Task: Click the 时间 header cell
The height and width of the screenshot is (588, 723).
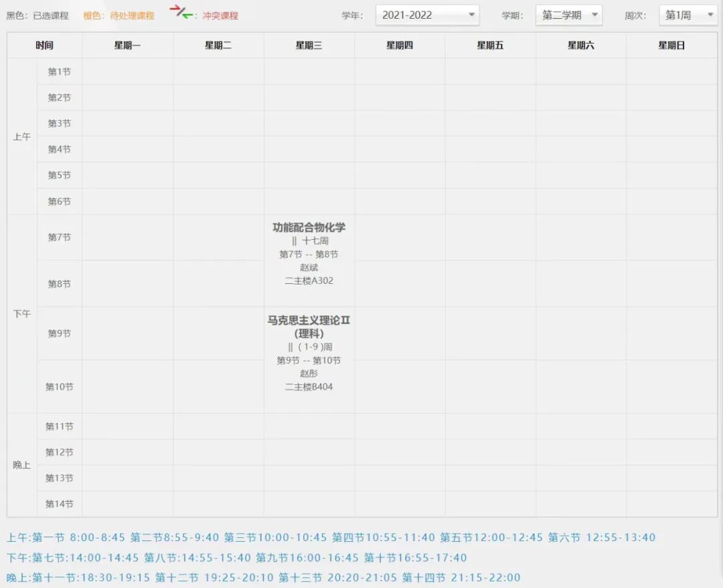Action: (x=44, y=46)
